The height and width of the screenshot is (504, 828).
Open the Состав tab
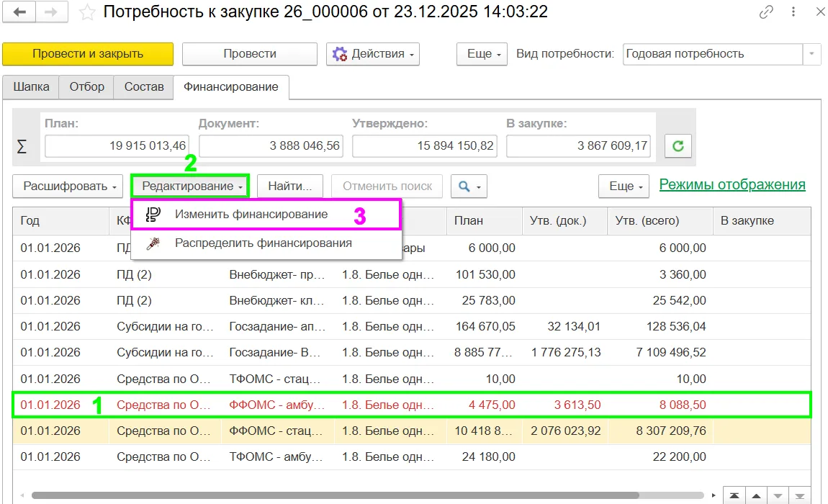click(x=143, y=87)
